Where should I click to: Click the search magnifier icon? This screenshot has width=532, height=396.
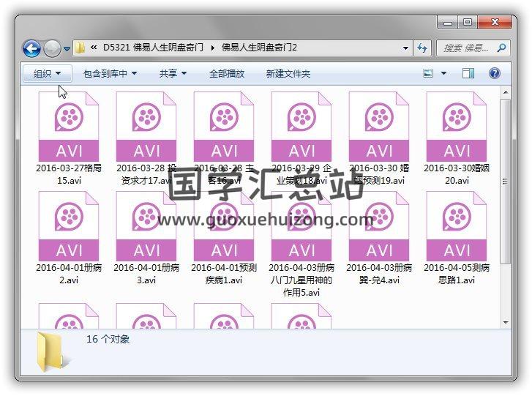click(x=501, y=48)
